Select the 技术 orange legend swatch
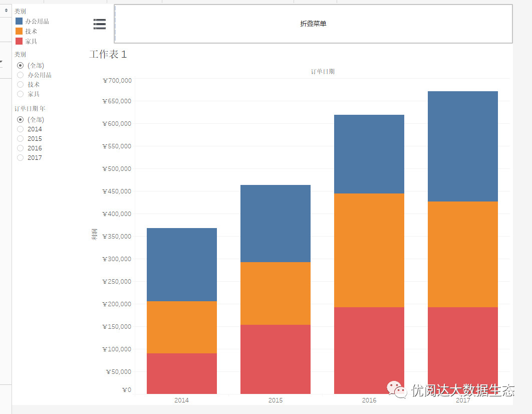The height and width of the screenshot is (414, 532). [x=19, y=31]
